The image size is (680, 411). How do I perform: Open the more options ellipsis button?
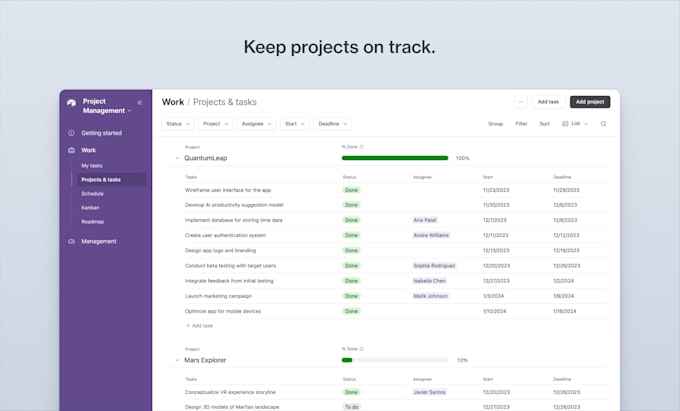coord(521,102)
